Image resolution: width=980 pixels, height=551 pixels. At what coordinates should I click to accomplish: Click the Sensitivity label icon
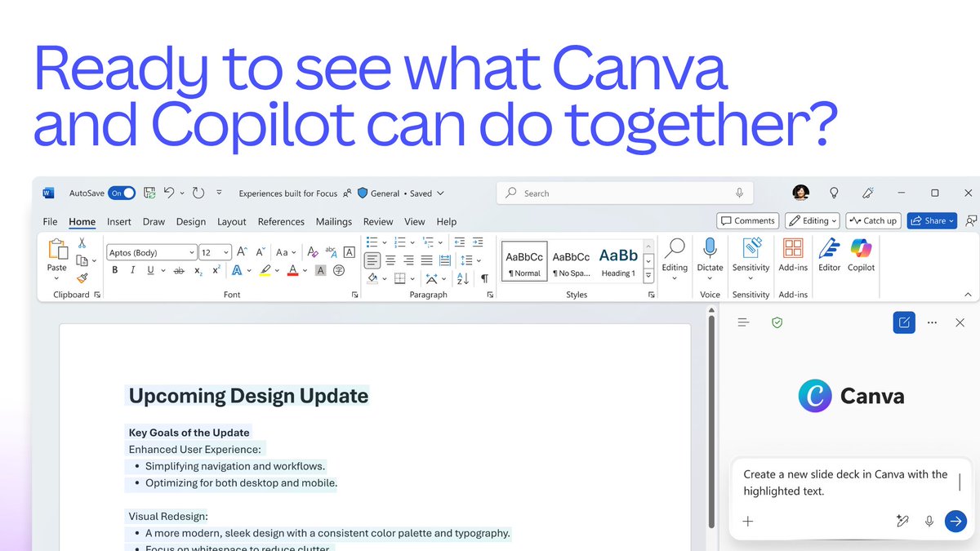click(x=751, y=248)
